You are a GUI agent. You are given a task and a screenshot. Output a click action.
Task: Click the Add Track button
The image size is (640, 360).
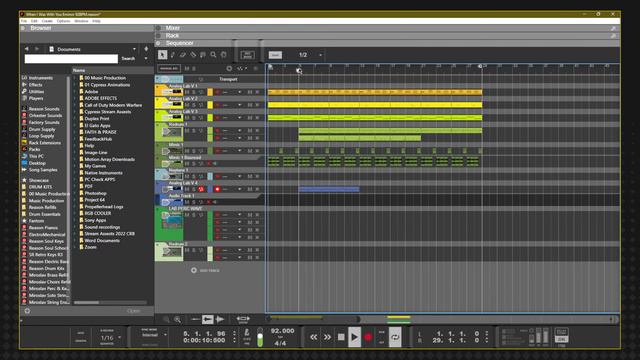pyautogui.click(x=205, y=270)
